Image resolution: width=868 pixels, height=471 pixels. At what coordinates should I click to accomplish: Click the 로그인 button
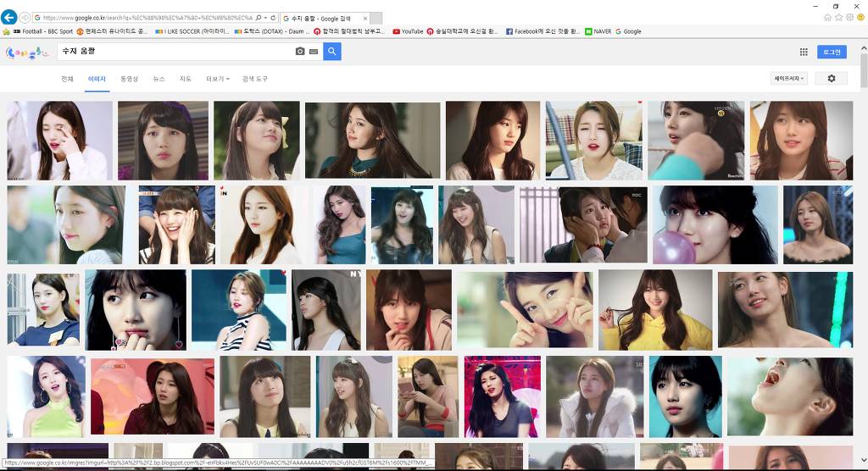pyautogui.click(x=832, y=52)
